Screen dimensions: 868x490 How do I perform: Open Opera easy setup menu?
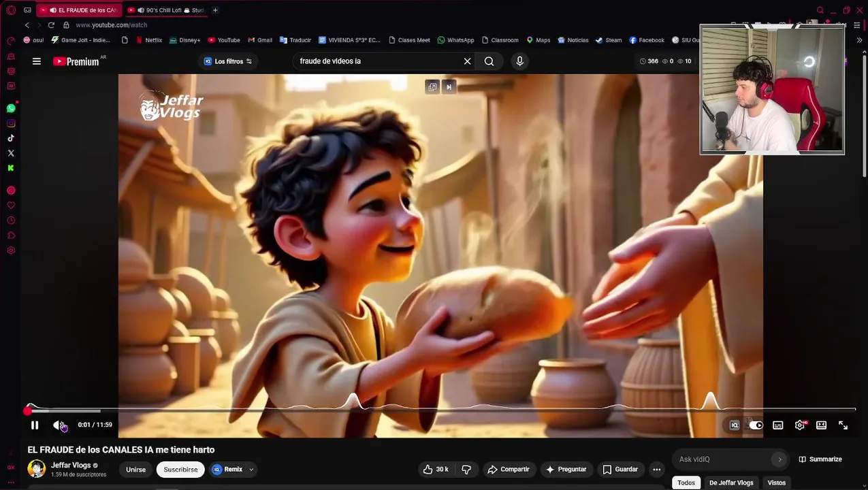856,25
